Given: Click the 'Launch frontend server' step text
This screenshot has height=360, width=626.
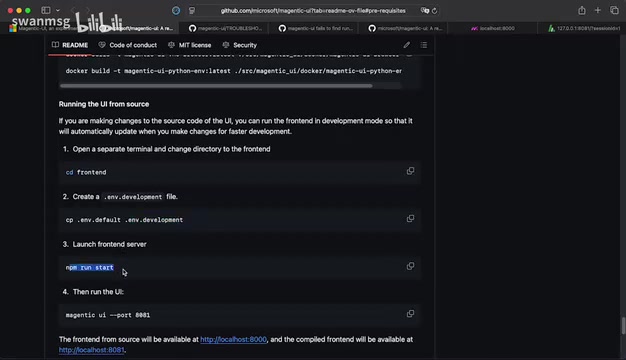Looking at the screenshot, I should [109, 244].
